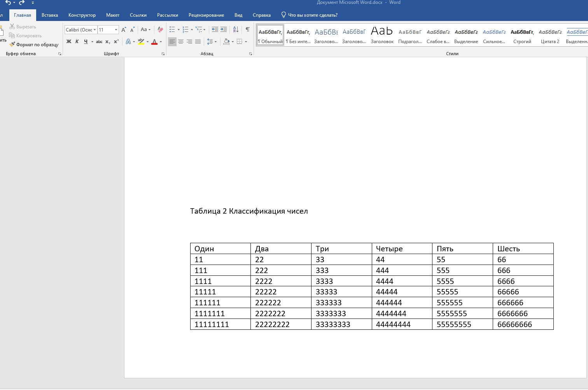Toggle italic formatting (К)
588x390 pixels.
point(77,42)
